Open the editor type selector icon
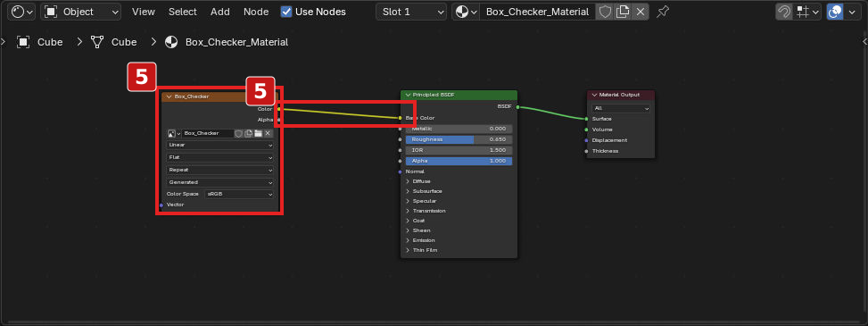The image size is (868, 326). pos(22,12)
